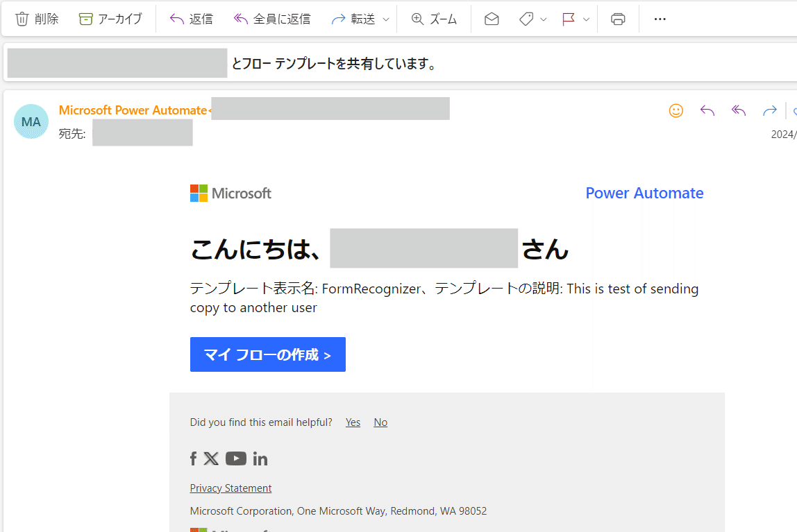This screenshot has height=532, width=797.
Task: Click forward arrow in message header
Action: click(x=770, y=111)
